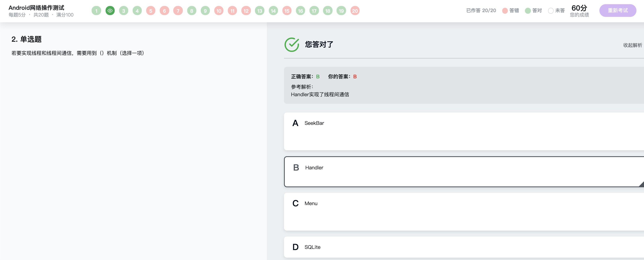Go to wrong question 5 circle
This screenshot has width=644, height=260.
[151, 11]
